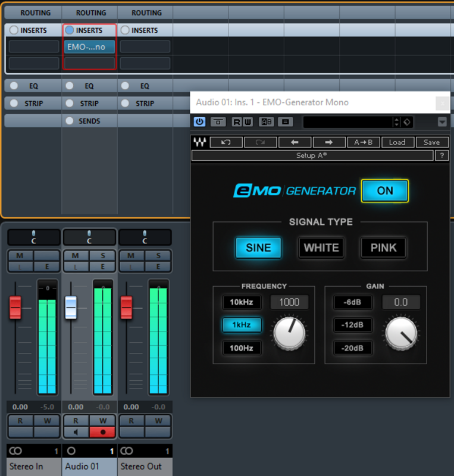Click the pan control on Audio 01
The image size is (454, 476).
click(x=89, y=237)
